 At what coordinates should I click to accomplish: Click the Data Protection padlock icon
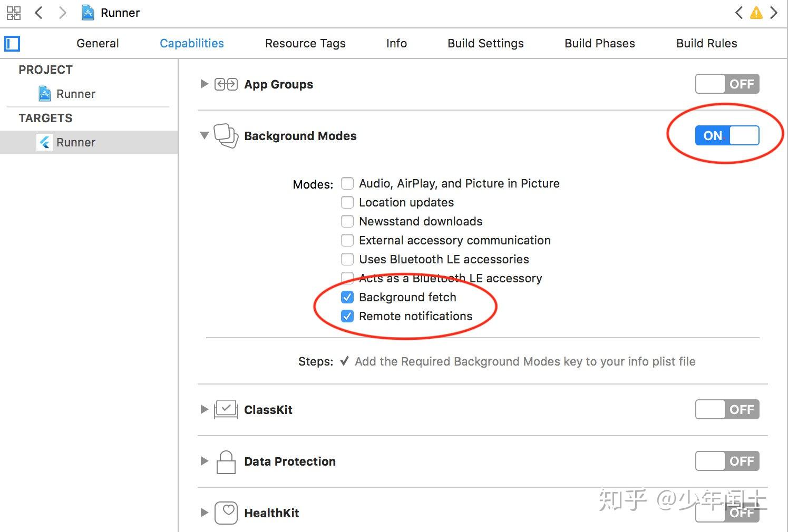(226, 461)
